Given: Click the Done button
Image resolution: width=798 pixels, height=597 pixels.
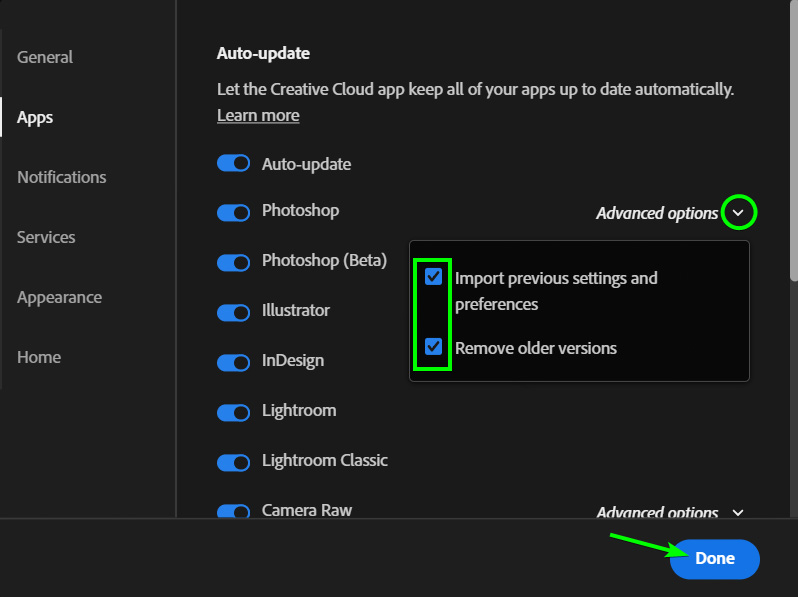Looking at the screenshot, I should coord(715,558).
